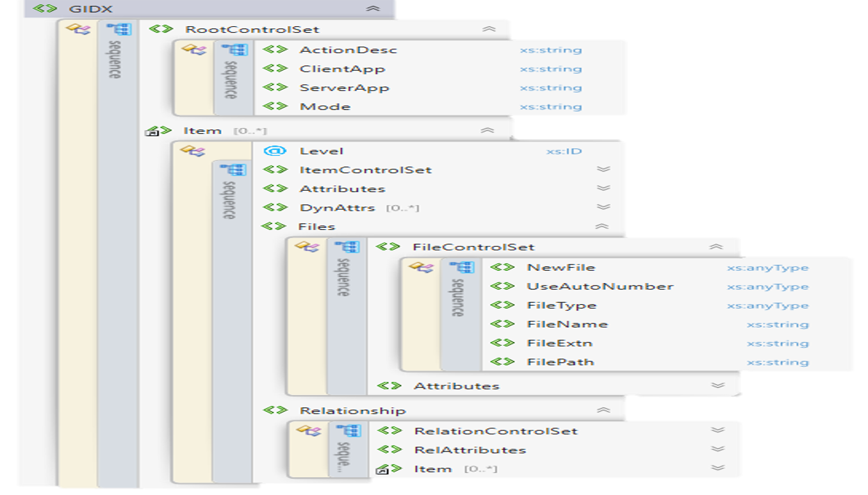Collapse the FileControlSet node
Viewport: 868px width, 495px height.
[716, 247]
